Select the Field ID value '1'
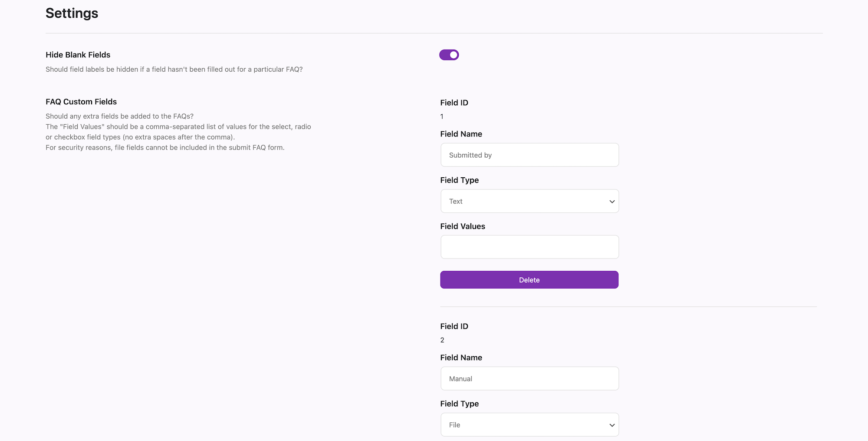The width and height of the screenshot is (868, 441). (442, 116)
